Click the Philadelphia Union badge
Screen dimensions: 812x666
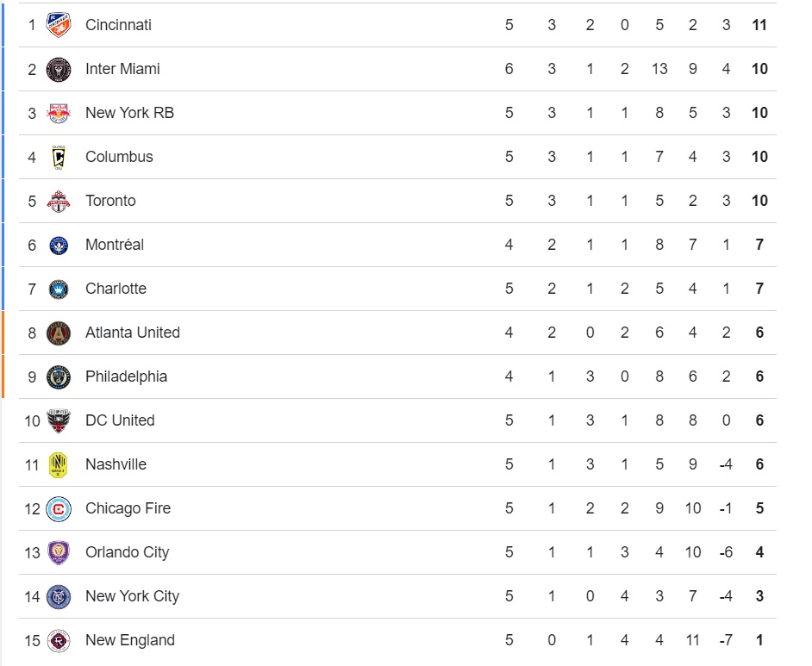point(59,377)
